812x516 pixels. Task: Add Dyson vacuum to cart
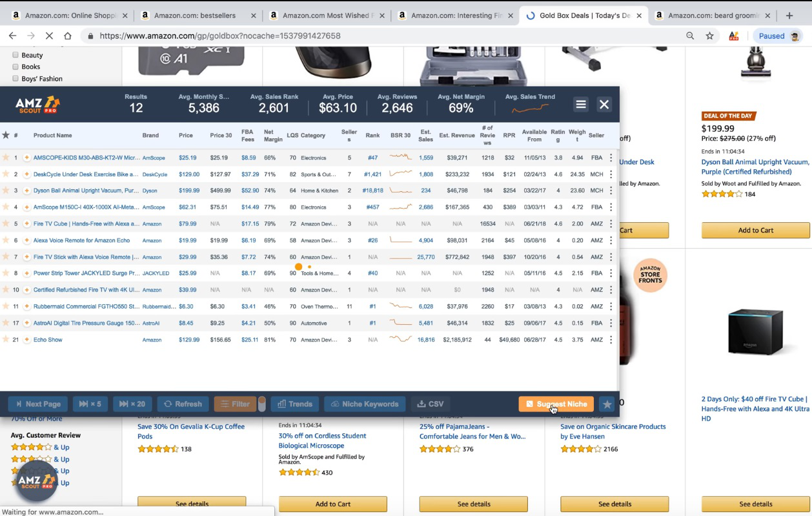click(756, 230)
